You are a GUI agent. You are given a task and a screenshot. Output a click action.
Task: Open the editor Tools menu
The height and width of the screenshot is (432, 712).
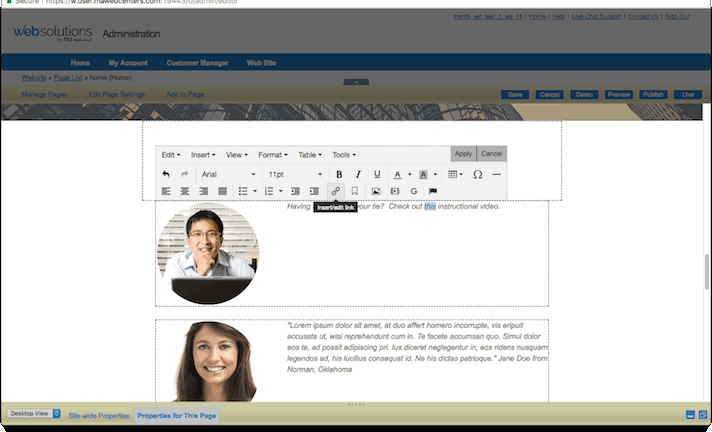(x=344, y=155)
